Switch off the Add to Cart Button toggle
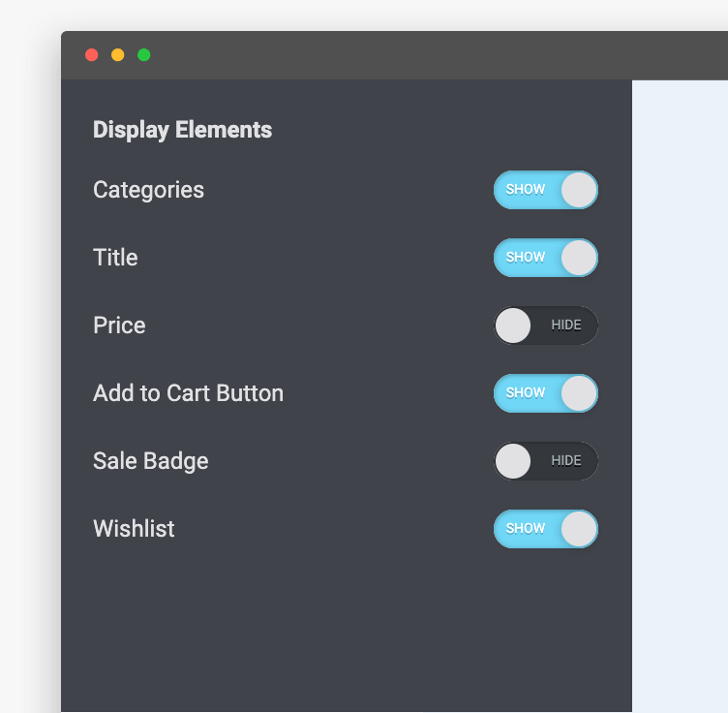Viewport: 728px width, 713px height. coord(545,393)
